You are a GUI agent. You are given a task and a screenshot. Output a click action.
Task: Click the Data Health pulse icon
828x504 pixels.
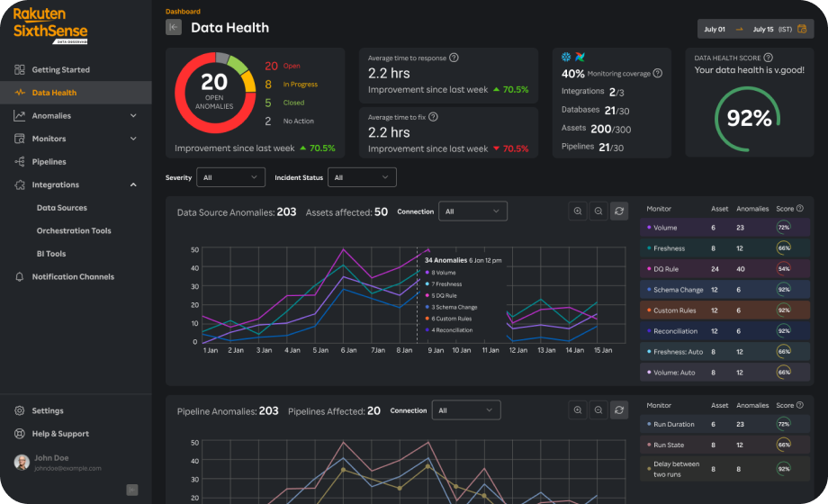[20, 93]
